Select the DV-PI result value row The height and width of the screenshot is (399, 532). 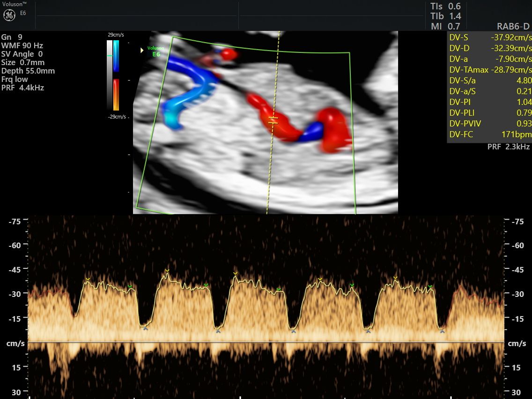(x=489, y=102)
